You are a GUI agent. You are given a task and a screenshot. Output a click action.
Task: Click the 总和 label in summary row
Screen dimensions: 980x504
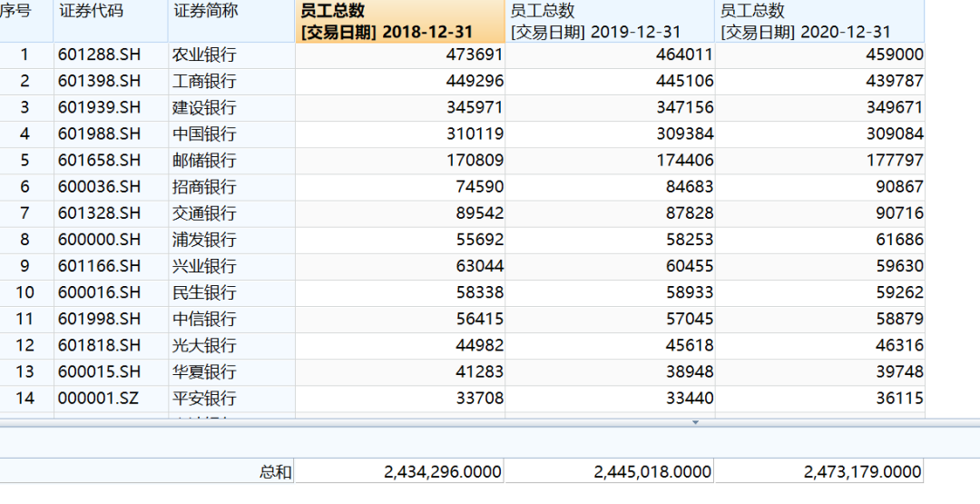point(275,471)
